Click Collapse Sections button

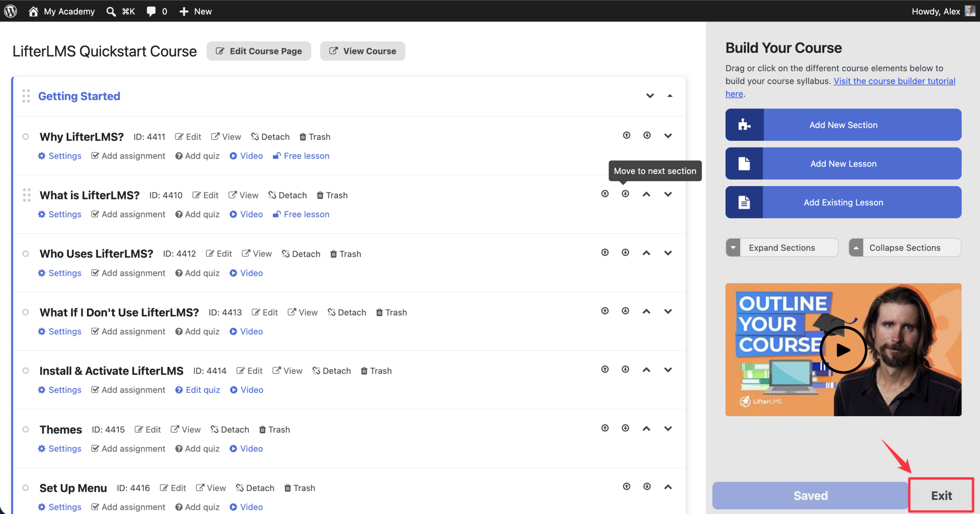tap(905, 248)
